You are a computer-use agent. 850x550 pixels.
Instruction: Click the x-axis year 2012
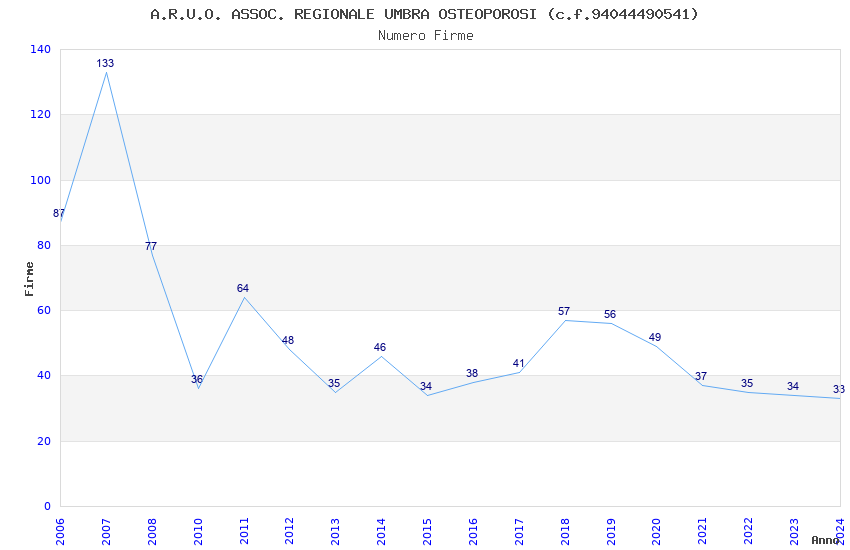pyautogui.click(x=289, y=531)
